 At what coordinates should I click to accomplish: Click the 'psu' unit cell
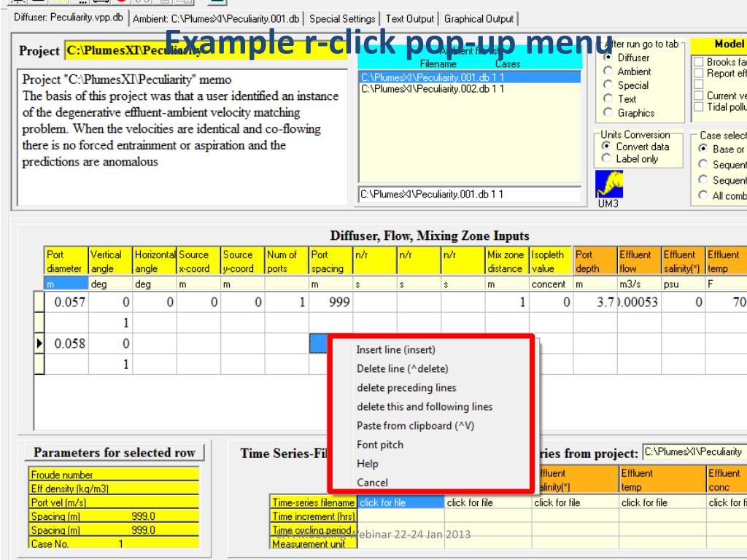pyautogui.click(x=683, y=284)
